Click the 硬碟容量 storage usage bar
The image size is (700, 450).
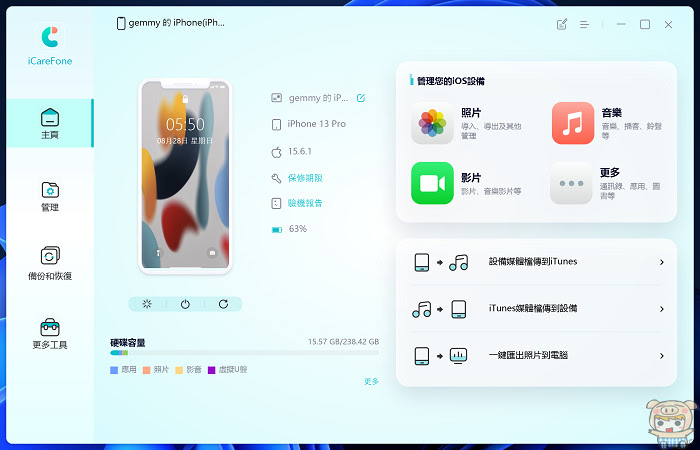point(245,353)
